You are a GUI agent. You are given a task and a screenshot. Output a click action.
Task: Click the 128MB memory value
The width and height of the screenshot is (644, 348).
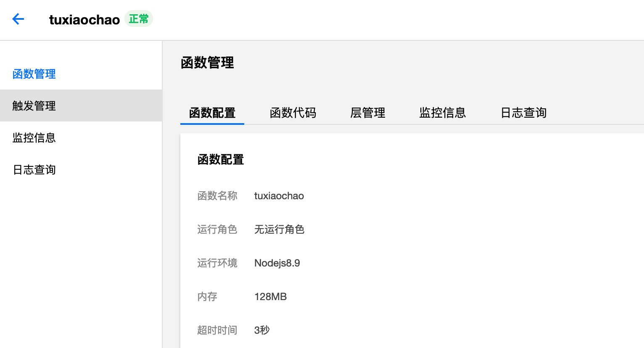270,297
